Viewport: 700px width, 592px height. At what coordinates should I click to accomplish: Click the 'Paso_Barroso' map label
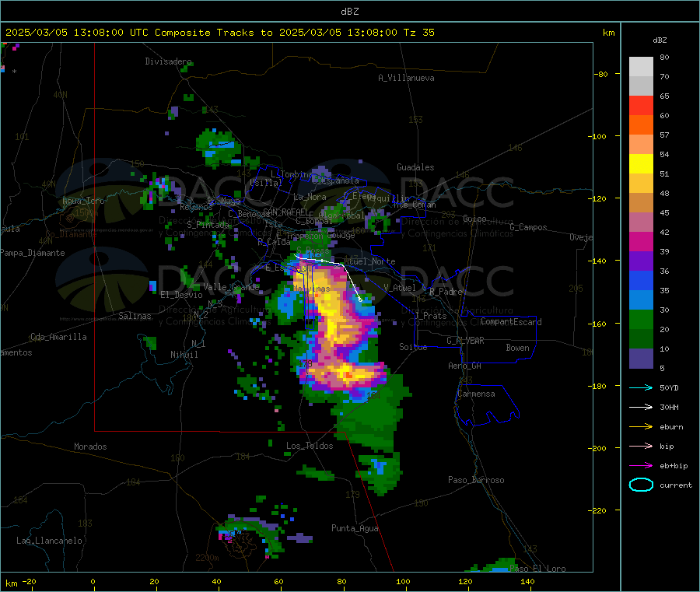(476, 480)
